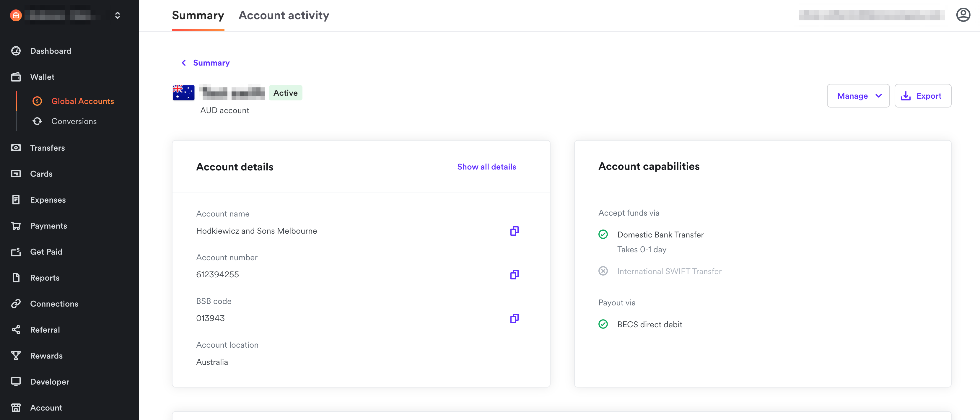The width and height of the screenshot is (980, 420).
Task: Open the Cards section
Action: click(41, 173)
